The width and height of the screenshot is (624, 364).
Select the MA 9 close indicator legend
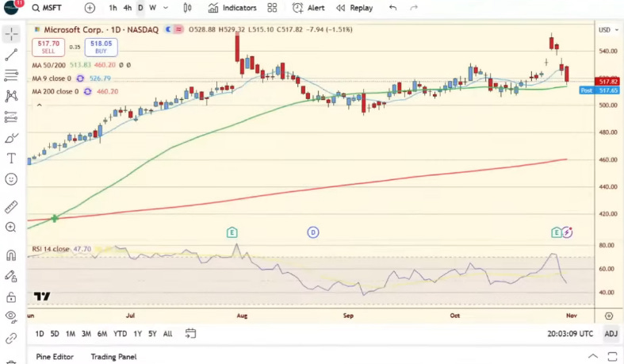pos(52,79)
